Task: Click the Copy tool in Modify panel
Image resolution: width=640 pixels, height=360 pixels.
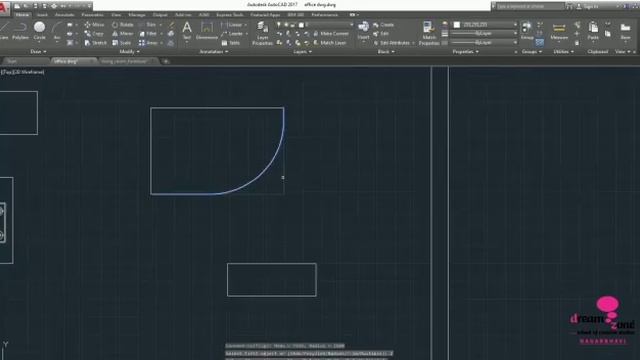Action: [94, 34]
